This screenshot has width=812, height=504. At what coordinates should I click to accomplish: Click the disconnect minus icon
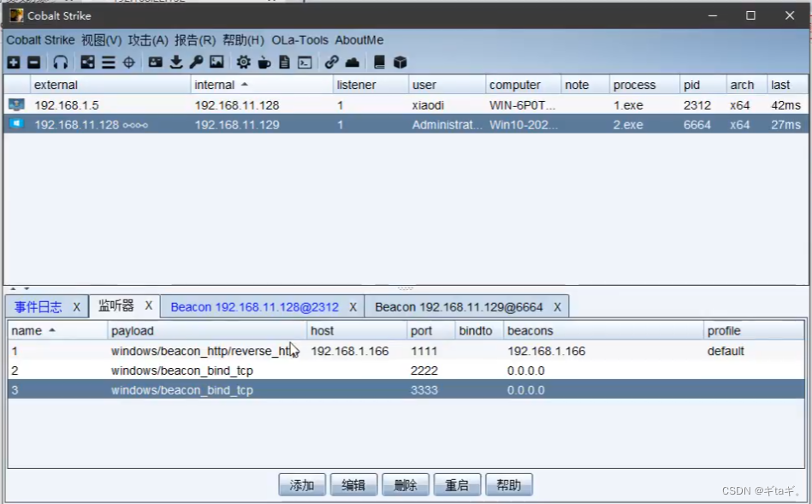[x=33, y=62]
